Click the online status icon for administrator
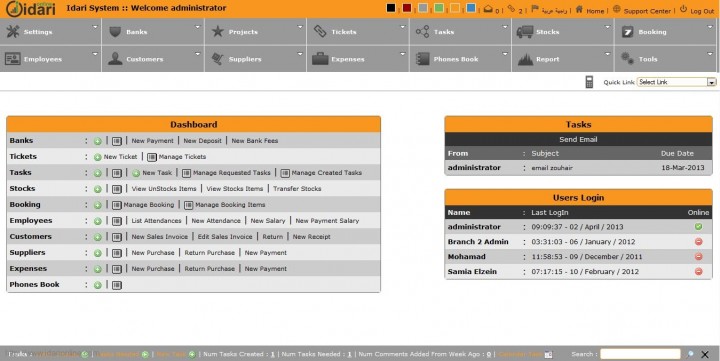The width and height of the screenshot is (720, 361). 698,226
